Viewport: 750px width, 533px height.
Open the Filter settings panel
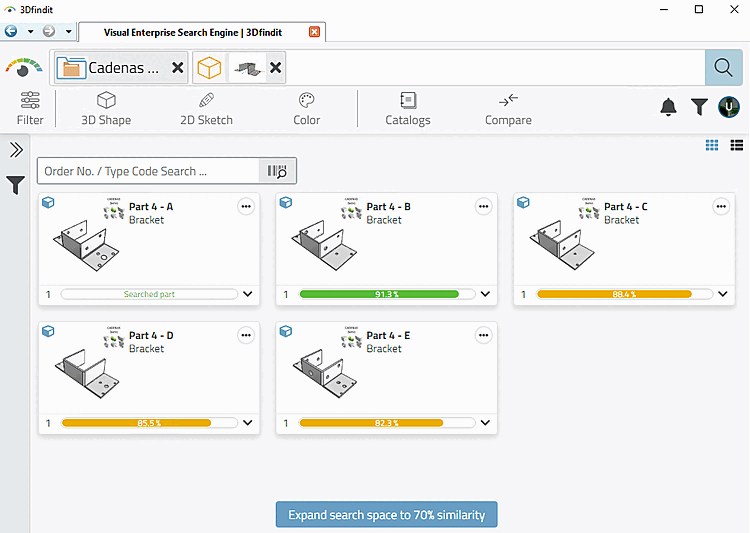tap(30, 109)
